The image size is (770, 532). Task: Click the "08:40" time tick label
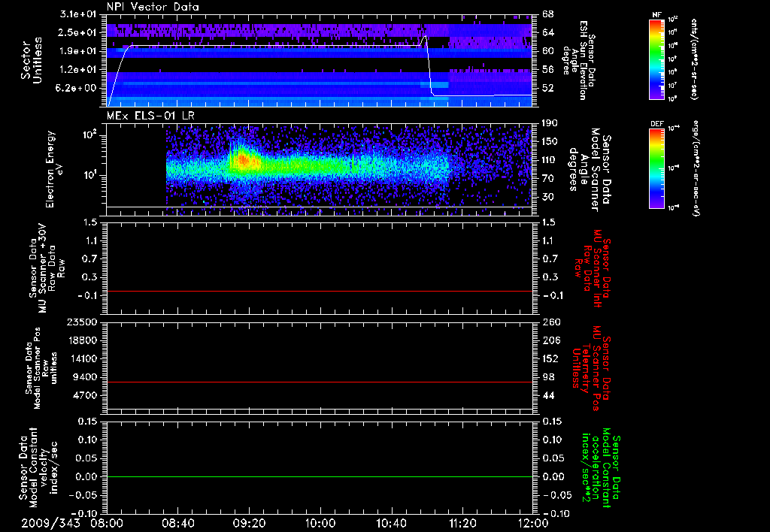pyautogui.click(x=178, y=523)
